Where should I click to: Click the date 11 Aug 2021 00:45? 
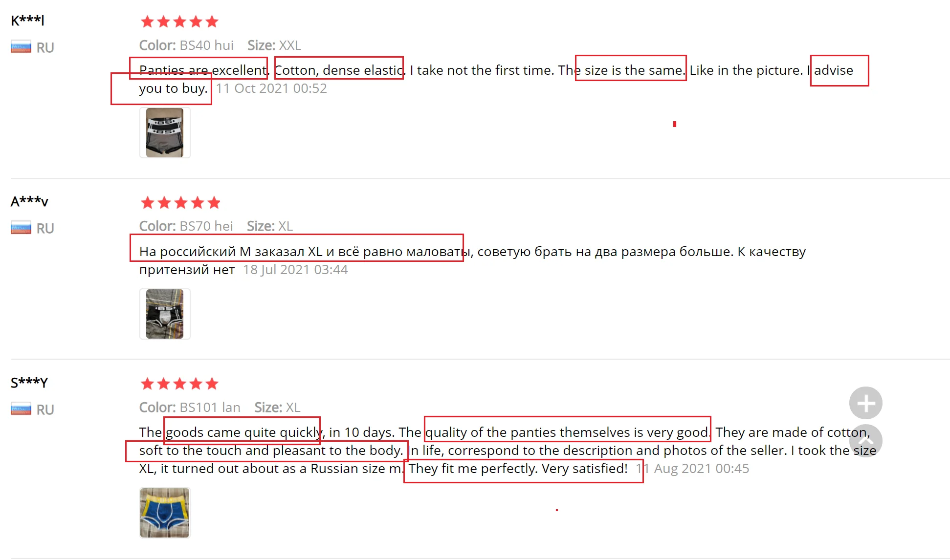[x=692, y=469]
